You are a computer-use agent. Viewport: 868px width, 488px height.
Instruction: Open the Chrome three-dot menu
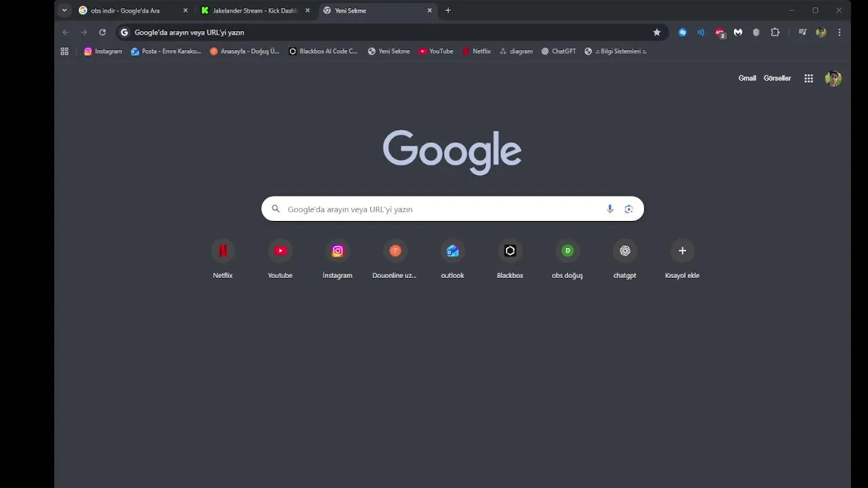[x=840, y=32]
